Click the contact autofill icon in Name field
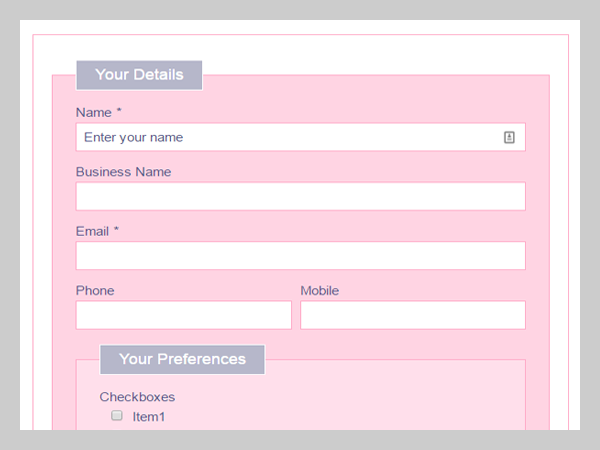This screenshot has width=600, height=450. coord(509,137)
